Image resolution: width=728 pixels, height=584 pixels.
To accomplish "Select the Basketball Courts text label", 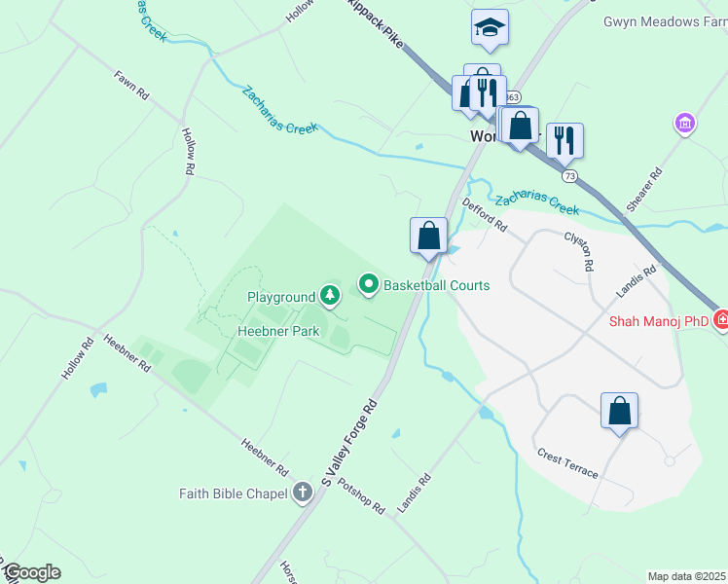I will (x=436, y=285).
